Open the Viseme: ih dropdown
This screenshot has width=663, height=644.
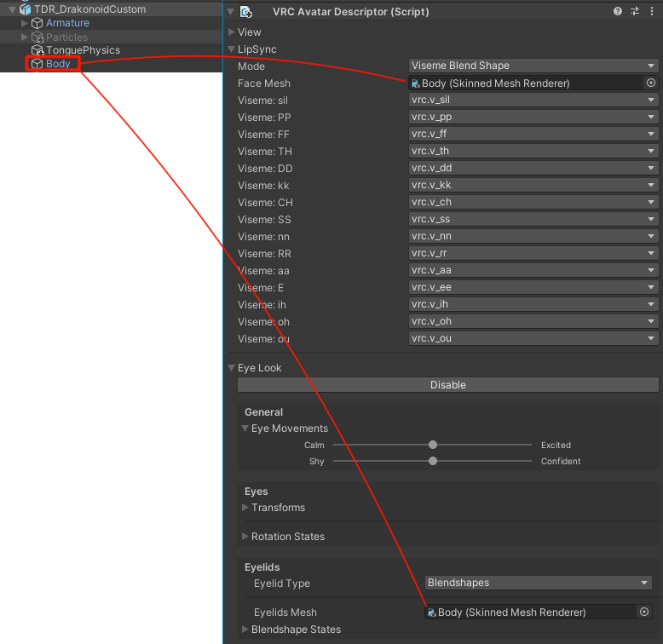[x=533, y=304]
